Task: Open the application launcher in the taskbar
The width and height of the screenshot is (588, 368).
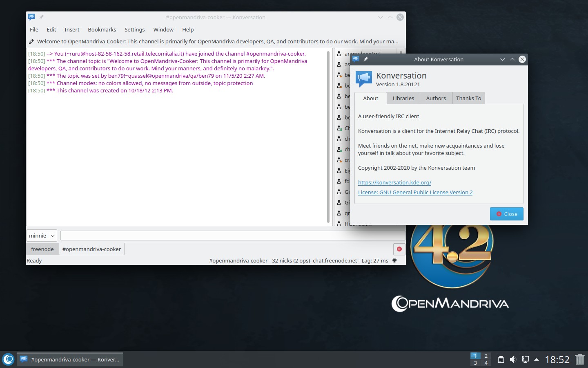Action: 8,359
